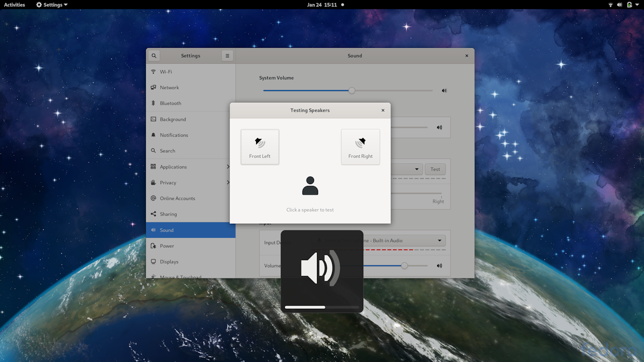Click the Online Accounts at-sign icon
The width and height of the screenshot is (644, 362).
pyautogui.click(x=153, y=198)
